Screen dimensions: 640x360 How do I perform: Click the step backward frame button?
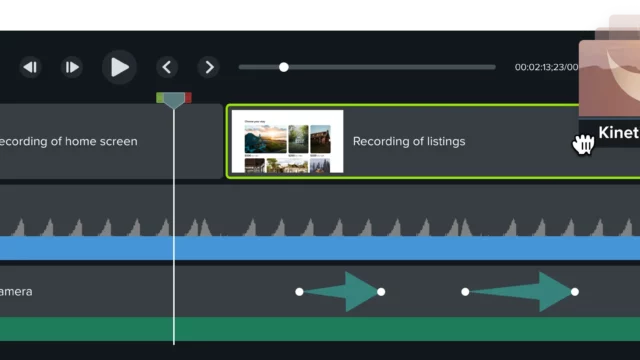pos(31,67)
